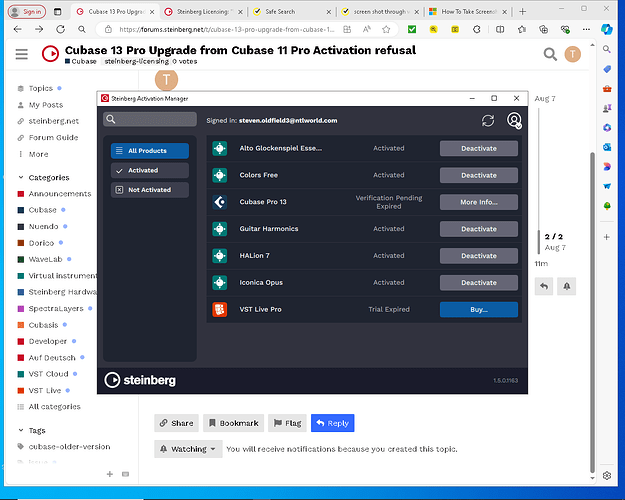
Task: Open Forum Guide link
Action: [48, 138]
